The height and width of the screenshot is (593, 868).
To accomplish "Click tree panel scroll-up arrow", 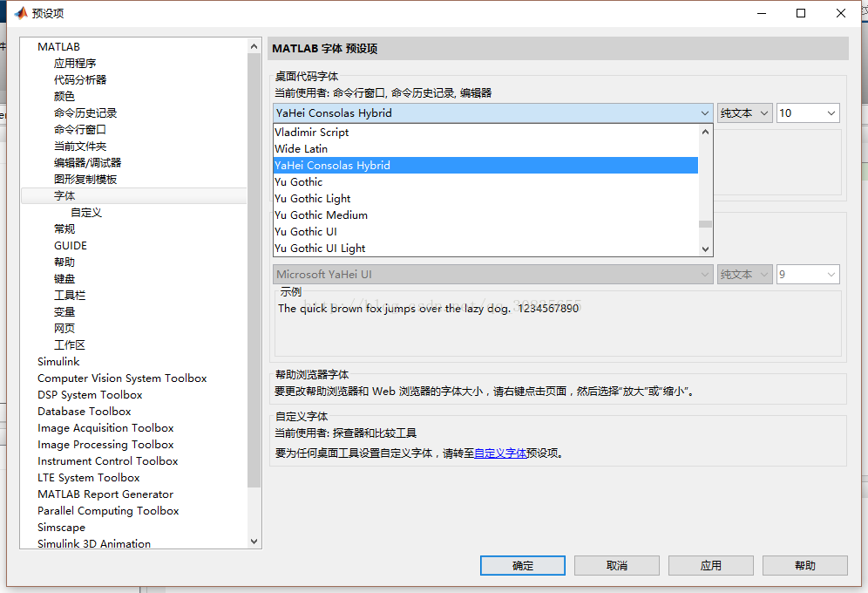I will pyautogui.click(x=254, y=46).
